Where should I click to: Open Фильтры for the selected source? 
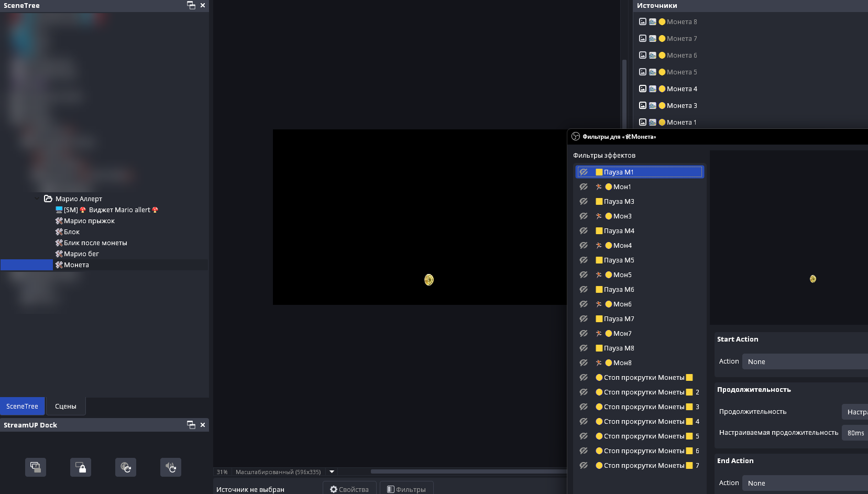(x=406, y=489)
